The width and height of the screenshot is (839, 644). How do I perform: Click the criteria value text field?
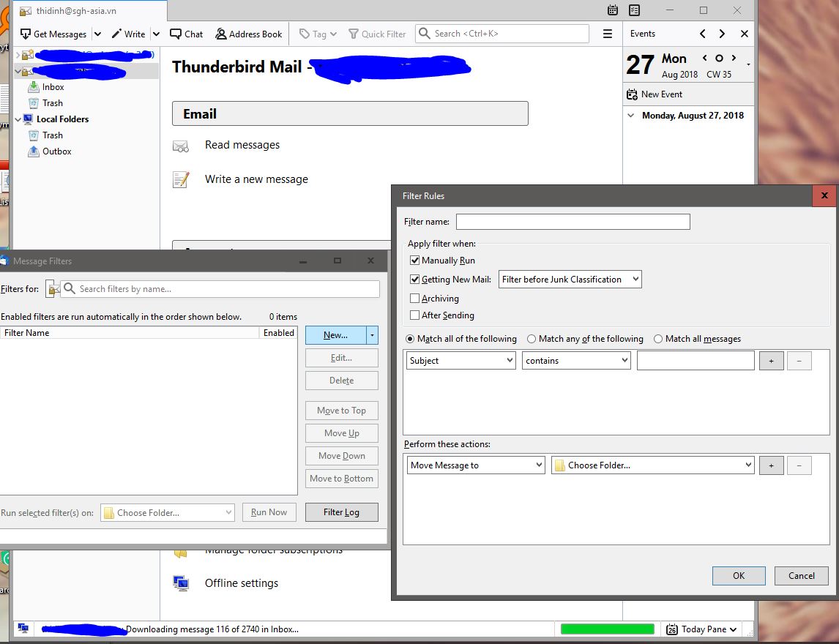pos(696,361)
